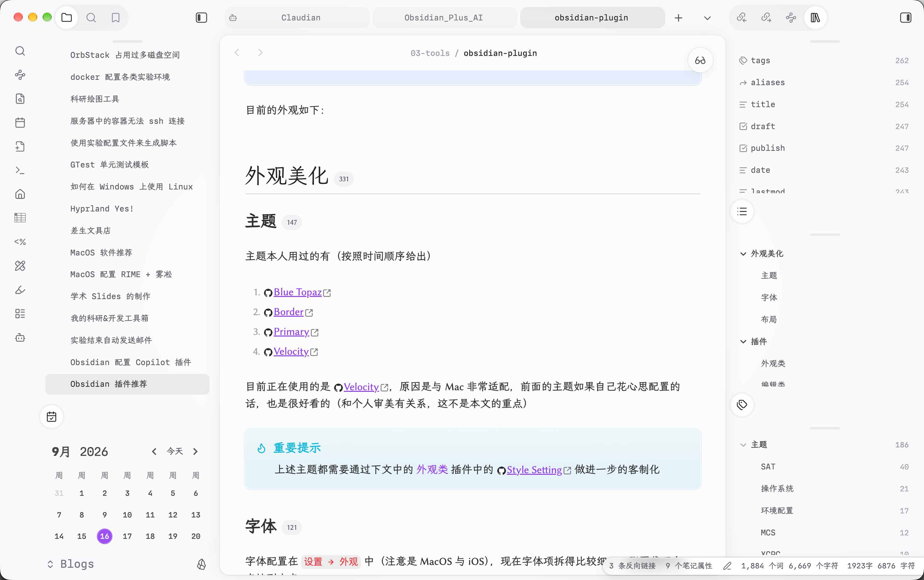The width and height of the screenshot is (924, 580).
Task: Switch to the Claudian tab
Action: [297, 18]
